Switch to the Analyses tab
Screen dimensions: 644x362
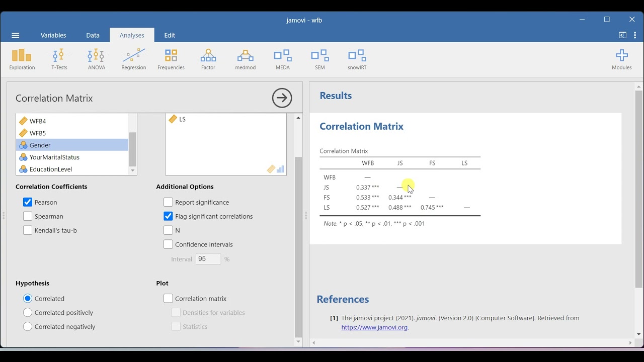point(132,35)
